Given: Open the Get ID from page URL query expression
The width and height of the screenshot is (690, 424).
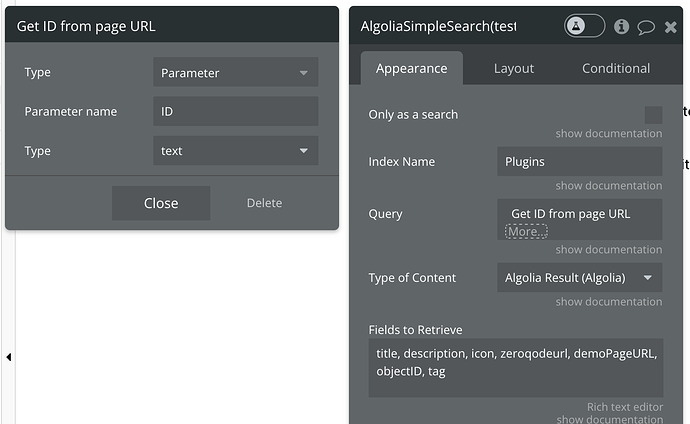Looking at the screenshot, I should click(x=570, y=214).
